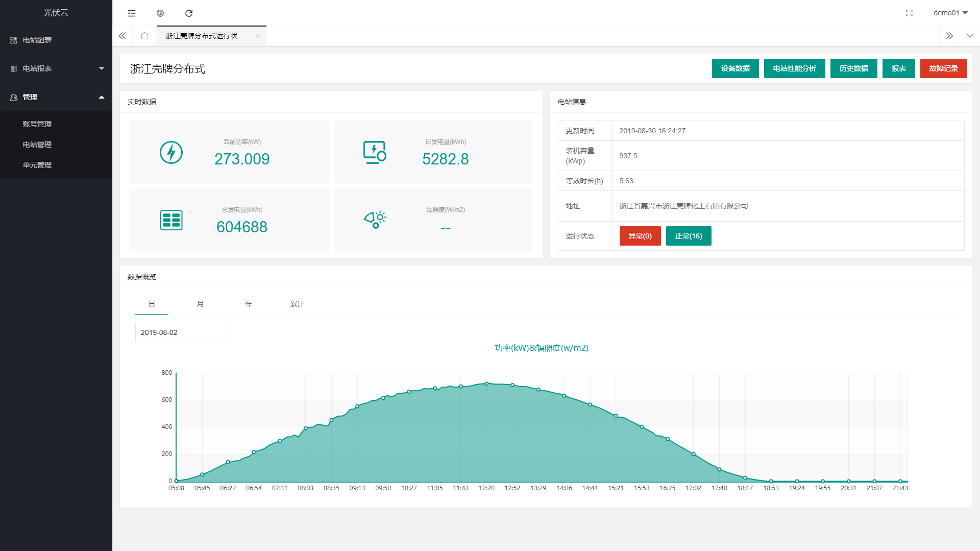Open the tab options dropdown chevron
This screenshot has height=551, width=980.
(x=970, y=36)
